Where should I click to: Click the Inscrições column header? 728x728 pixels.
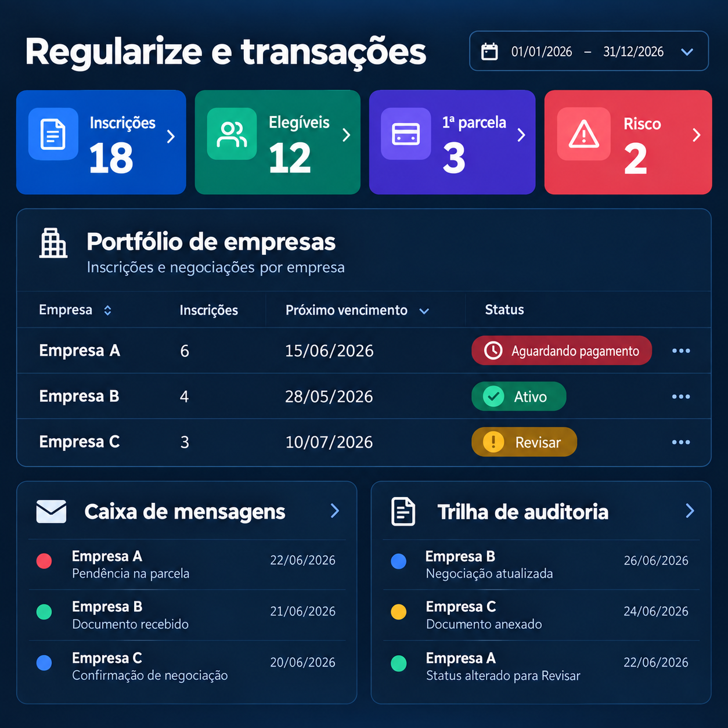pos(209,310)
